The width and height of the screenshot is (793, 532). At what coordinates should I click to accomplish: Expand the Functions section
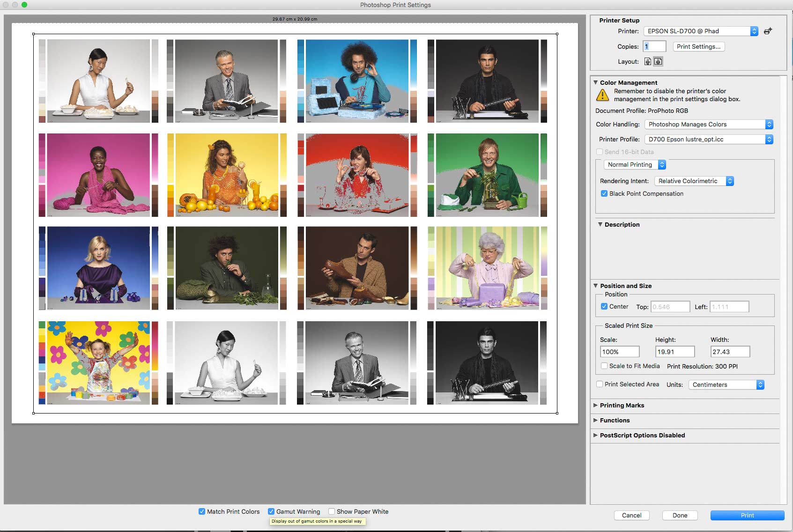[596, 420]
